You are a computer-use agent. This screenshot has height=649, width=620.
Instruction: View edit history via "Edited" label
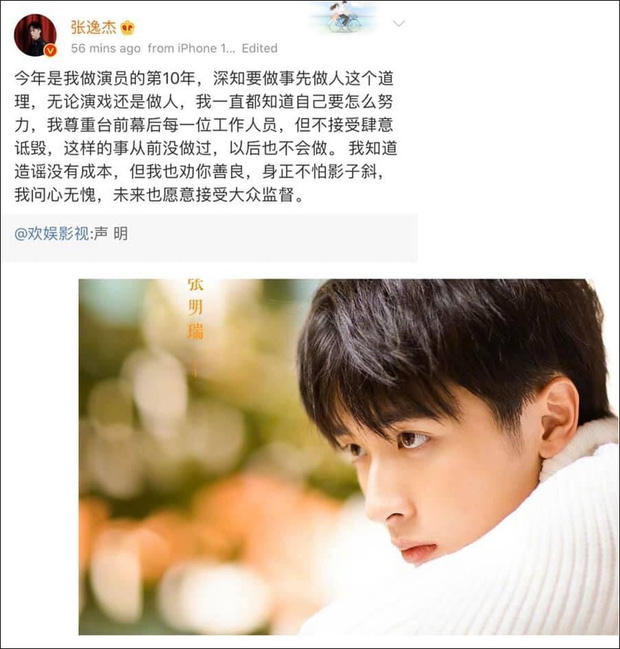[260, 48]
